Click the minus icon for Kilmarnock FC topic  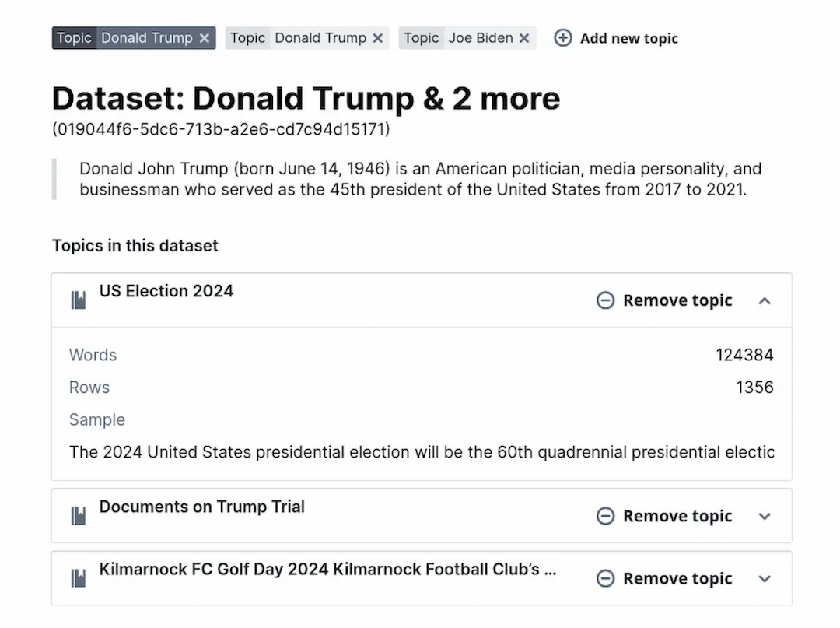[605, 578]
